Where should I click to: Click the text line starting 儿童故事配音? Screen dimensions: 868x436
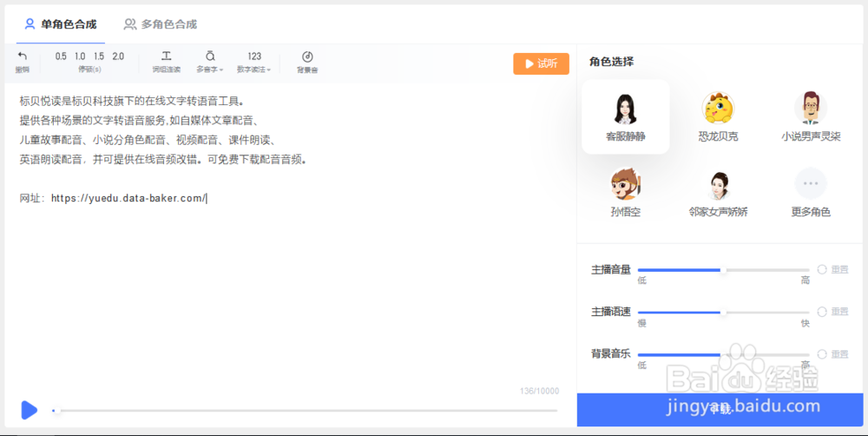click(x=148, y=140)
